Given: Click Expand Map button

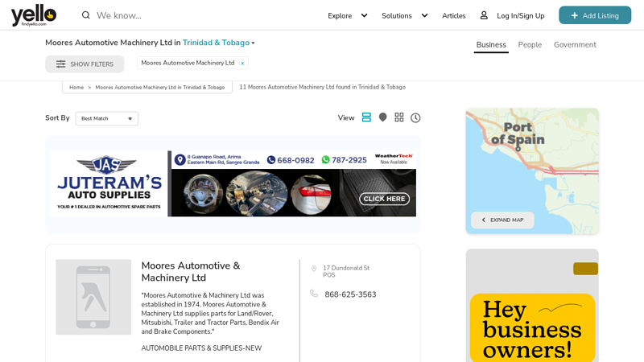Looking at the screenshot, I should point(502,220).
